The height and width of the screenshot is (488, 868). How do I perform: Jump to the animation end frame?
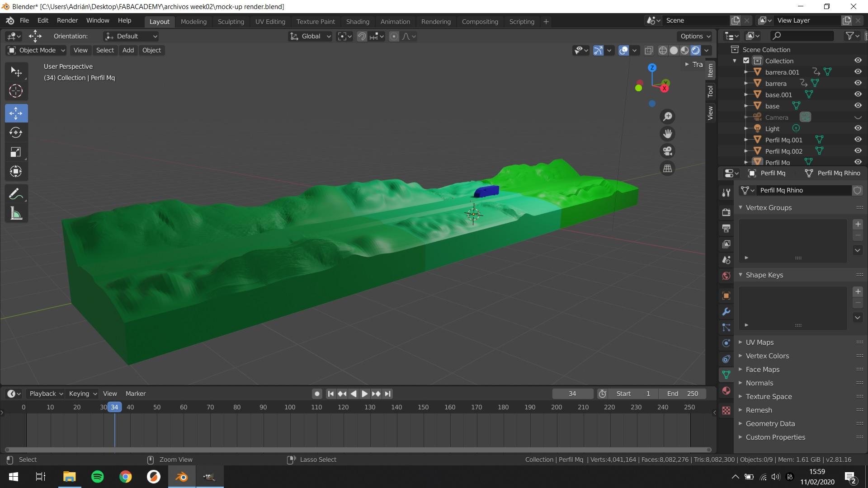click(x=387, y=394)
